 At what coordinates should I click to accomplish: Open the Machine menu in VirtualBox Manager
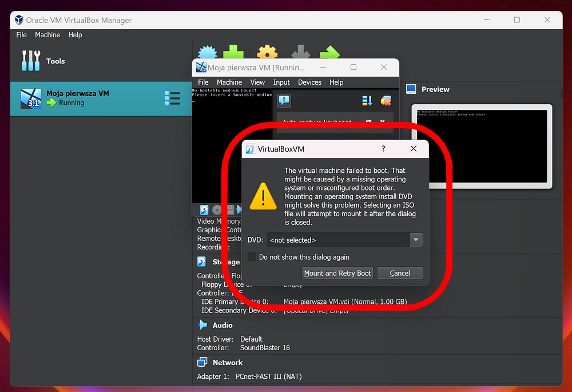click(x=47, y=35)
